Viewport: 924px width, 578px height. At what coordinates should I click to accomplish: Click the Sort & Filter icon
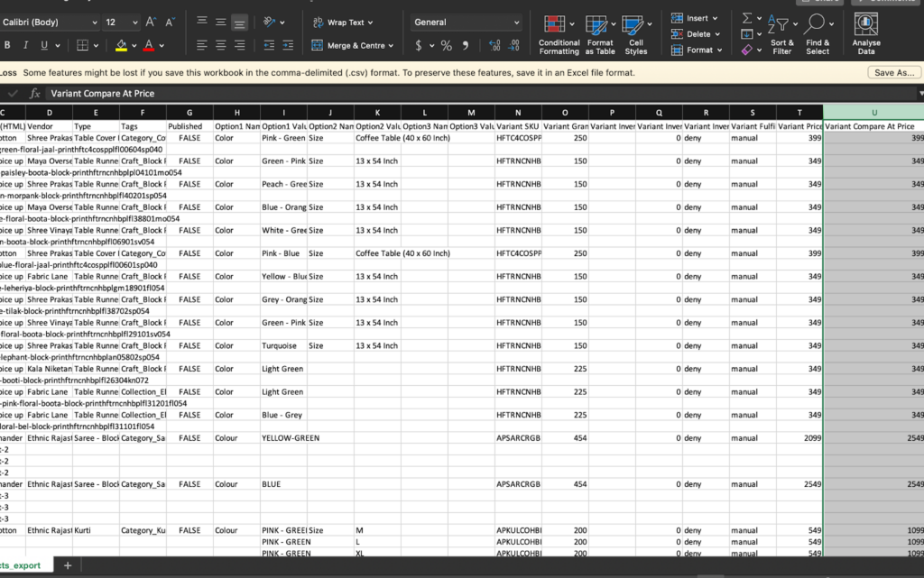781,35
